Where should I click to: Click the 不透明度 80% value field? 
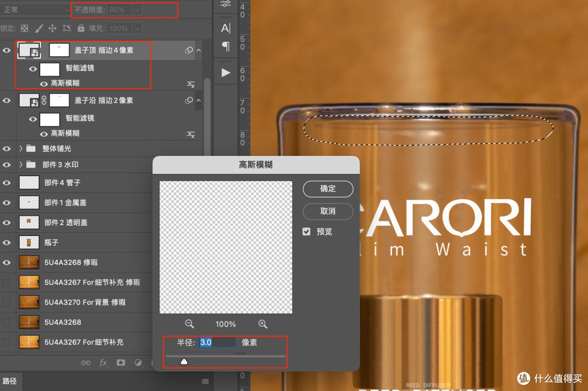point(120,10)
